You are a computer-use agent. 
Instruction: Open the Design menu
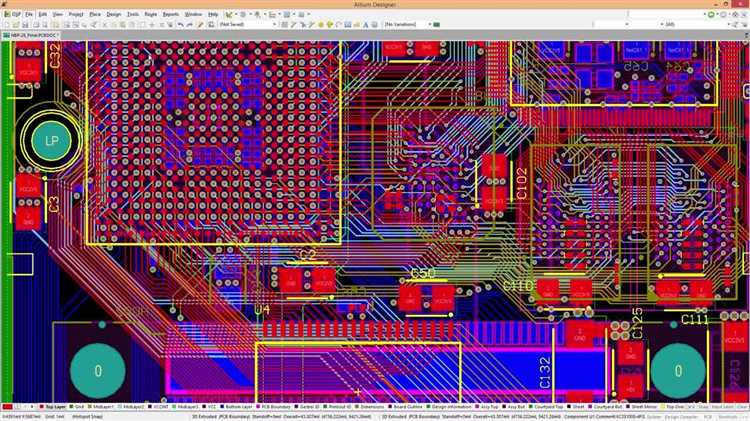coord(113,14)
